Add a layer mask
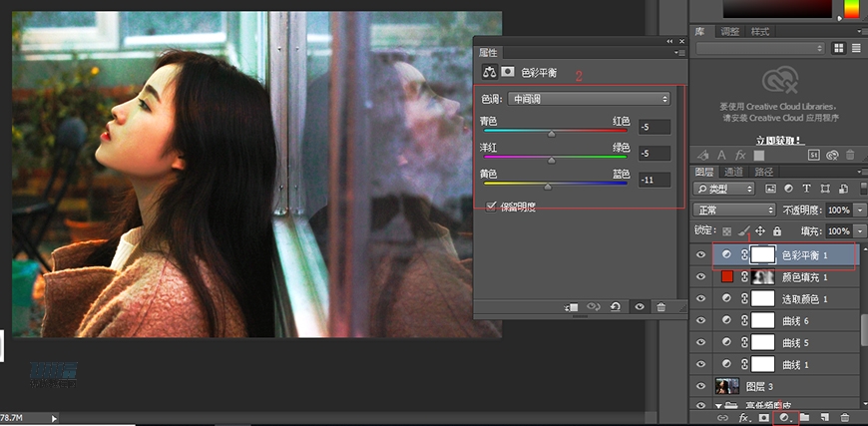Image resolution: width=868 pixels, height=426 pixels. 763,417
